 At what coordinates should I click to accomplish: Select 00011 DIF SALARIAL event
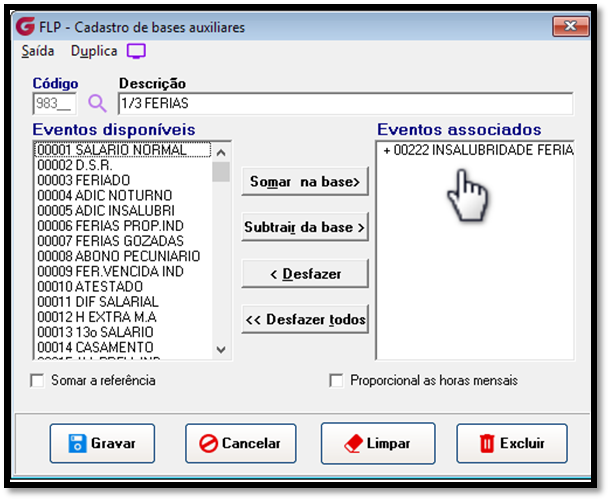tap(123, 301)
